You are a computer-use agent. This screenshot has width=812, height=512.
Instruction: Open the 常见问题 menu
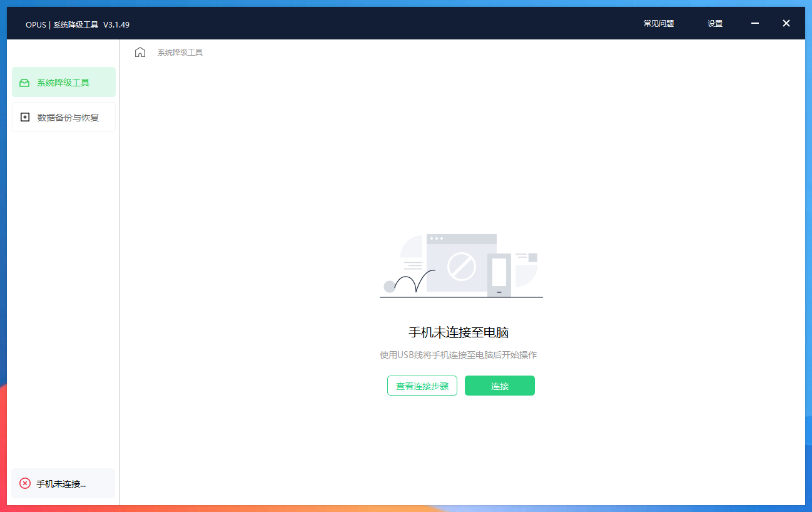(659, 24)
